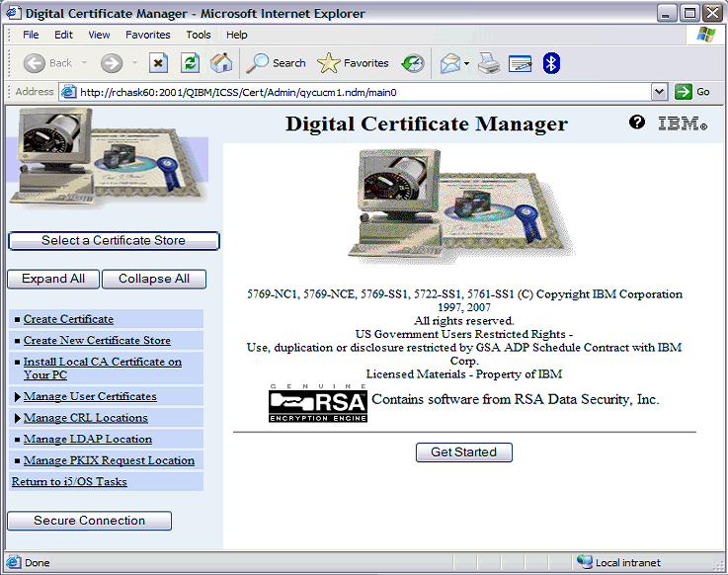The width and height of the screenshot is (728, 575).
Task: Click the Get Started button
Action: 464,452
